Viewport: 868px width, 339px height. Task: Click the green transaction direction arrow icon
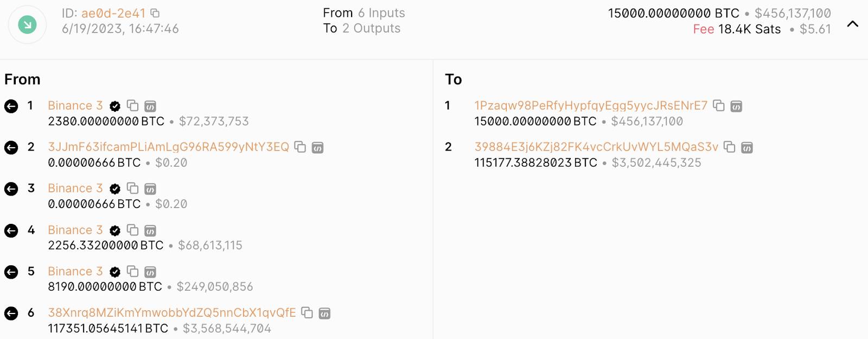(27, 24)
